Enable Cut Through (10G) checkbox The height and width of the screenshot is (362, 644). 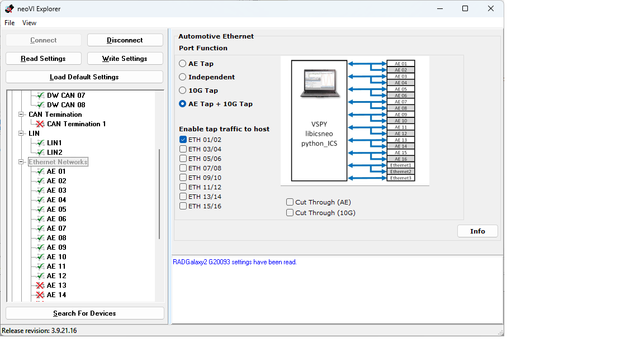point(290,213)
